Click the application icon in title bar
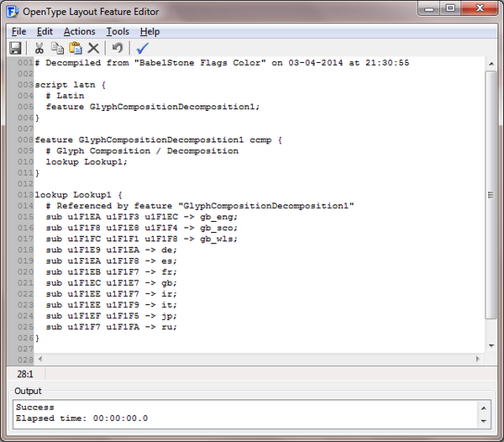The image size is (504, 442). click(13, 12)
